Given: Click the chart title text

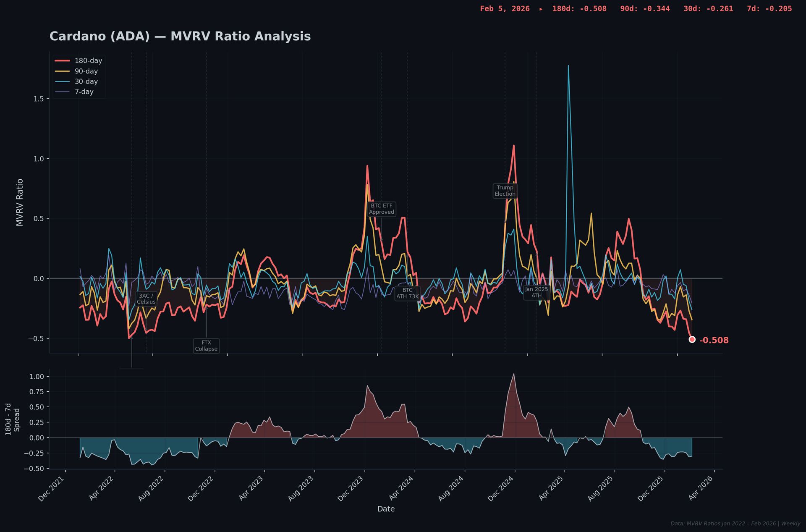Looking at the screenshot, I should pyautogui.click(x=180, y=37).
